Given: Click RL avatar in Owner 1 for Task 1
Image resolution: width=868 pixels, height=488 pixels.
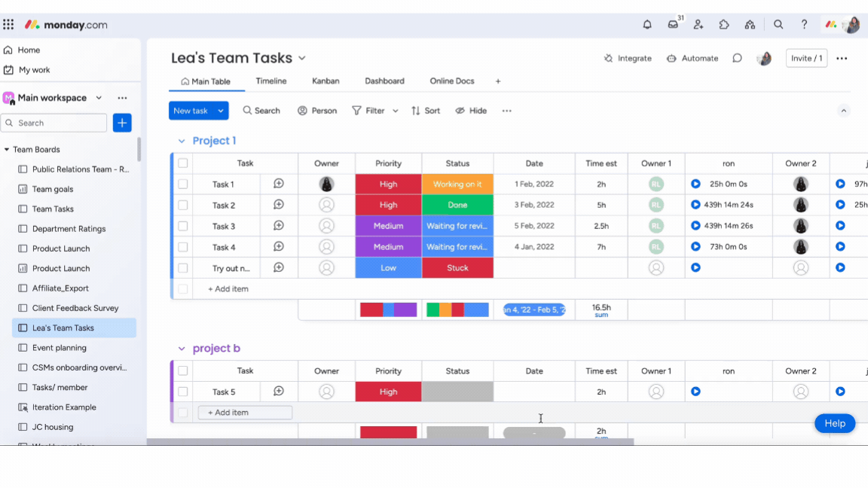Looking at the screenshot, I should (x=656, y=184).
